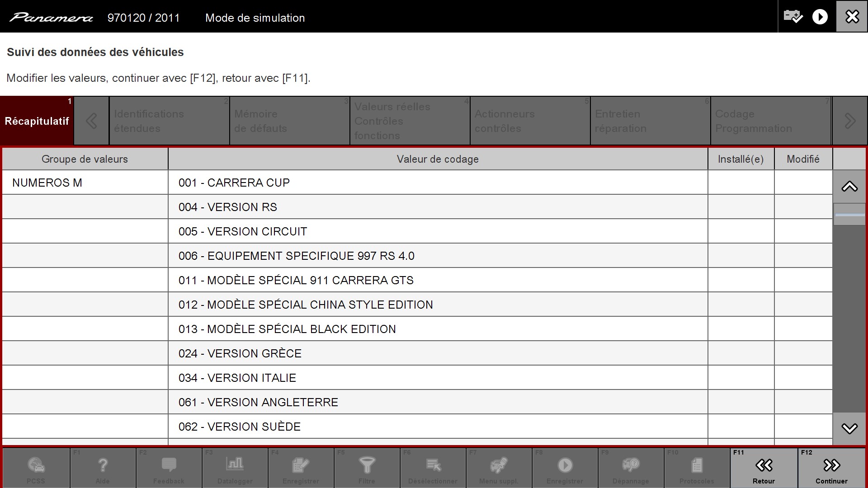Click the scrollbar thumb of the coding list
Screen dimensions: 868x488
click(849, 215)
